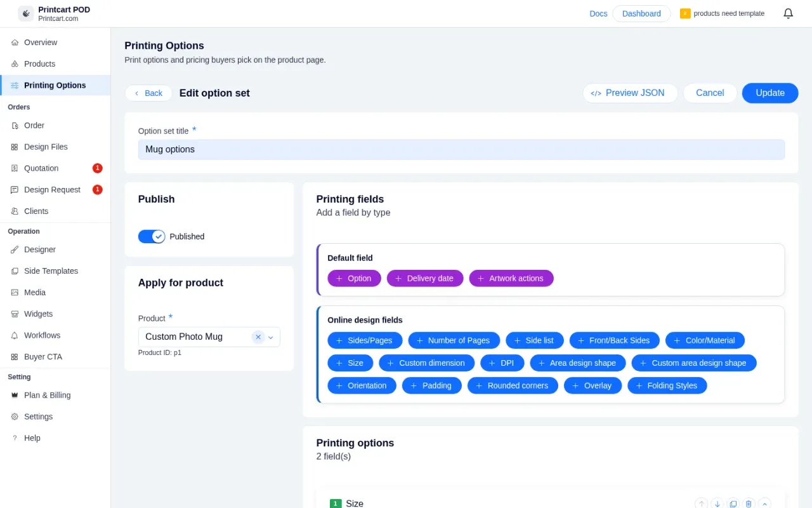This screenshot has width=812, height=508.
Task: Add a Delivery date field
Action: point(425,278)
